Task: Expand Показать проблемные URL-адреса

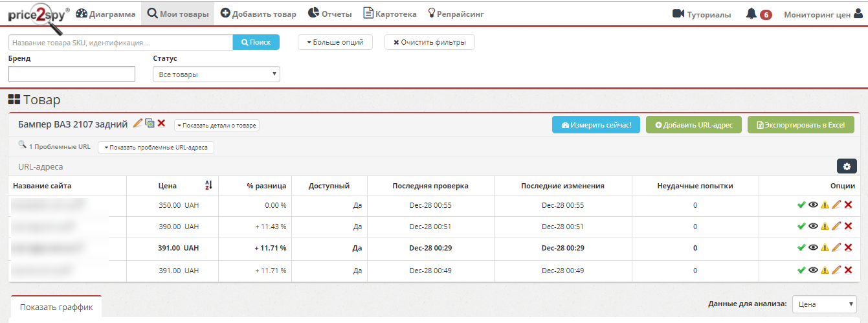Action: pyautogui.click(x=156, y=148)
